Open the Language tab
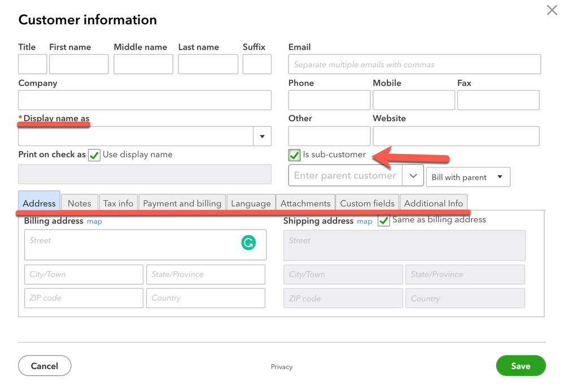Image resolution: width=564 pixels, height=392 pixels. point(251,203)
